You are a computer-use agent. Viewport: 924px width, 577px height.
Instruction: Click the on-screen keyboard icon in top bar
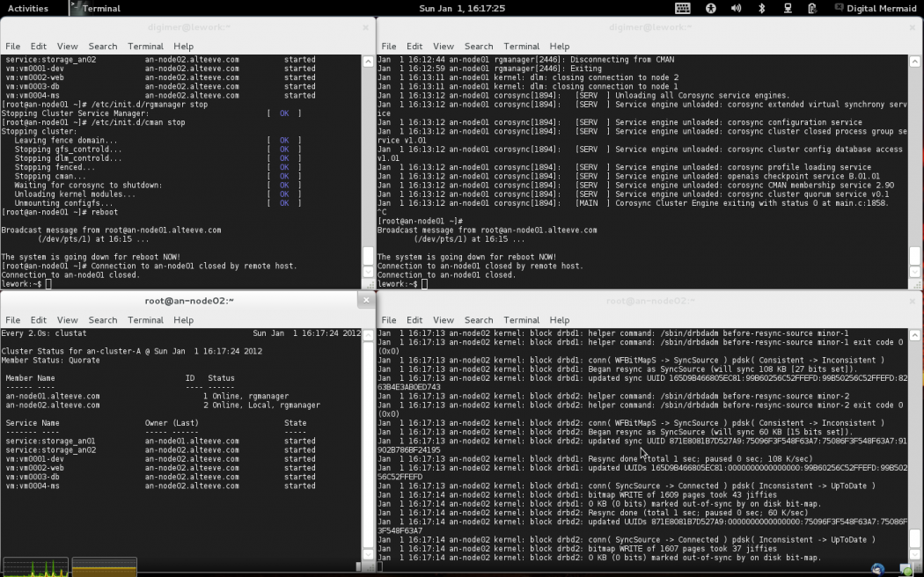coord(683,8)
